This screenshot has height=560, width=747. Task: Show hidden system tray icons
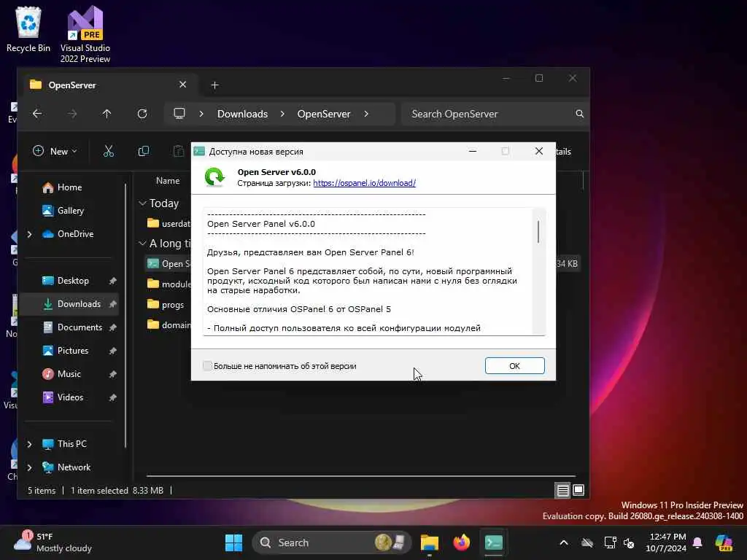click(564, 542)
